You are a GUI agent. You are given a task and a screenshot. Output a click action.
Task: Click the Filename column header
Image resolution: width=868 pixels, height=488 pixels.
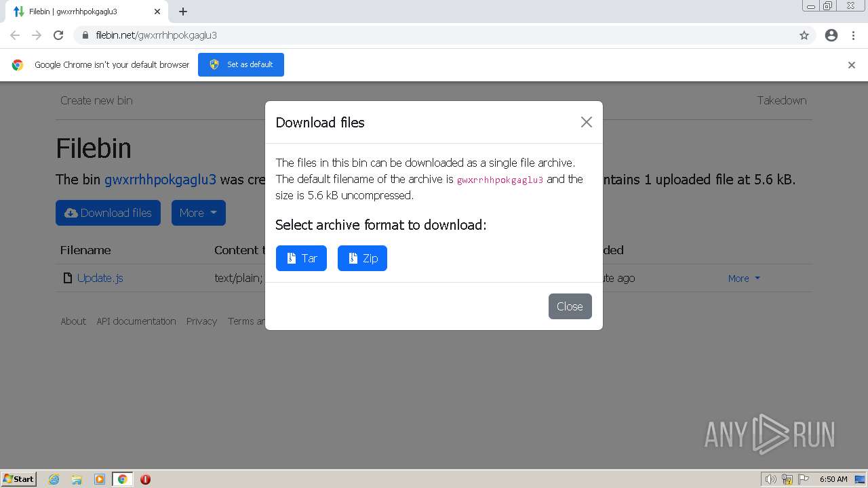(x=85, y=250)
